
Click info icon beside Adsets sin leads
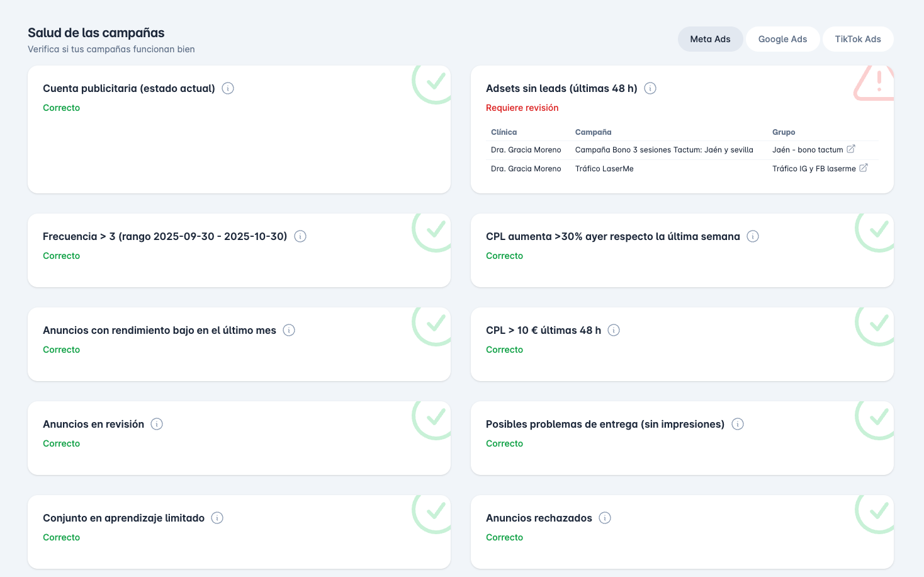pyautogui.click(x=650, y=88)
